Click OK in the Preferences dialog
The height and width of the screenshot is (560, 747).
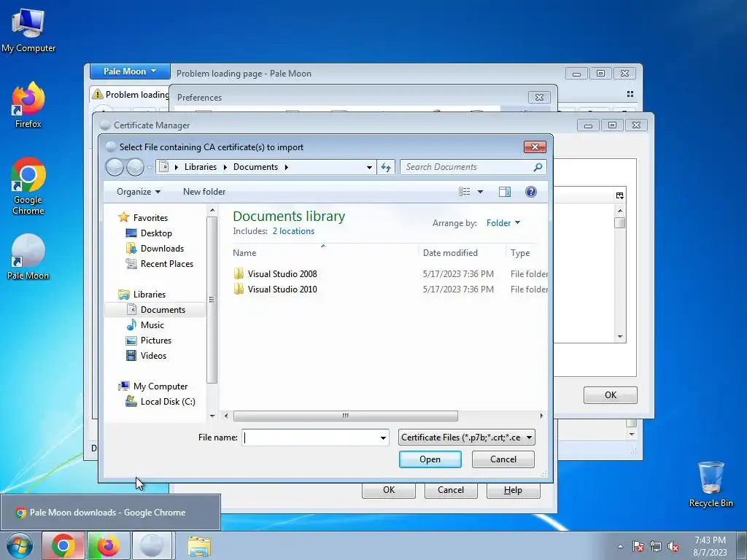coord(389,490)
